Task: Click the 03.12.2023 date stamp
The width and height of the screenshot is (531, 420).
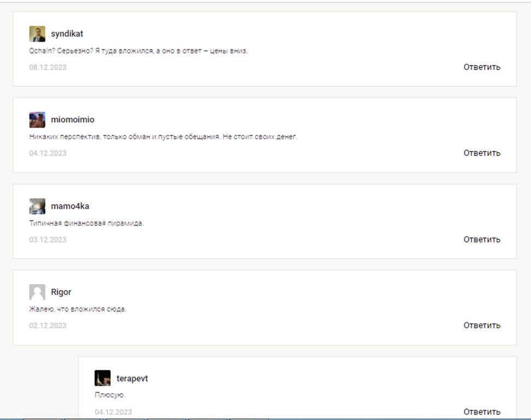Action: [47, 239]
